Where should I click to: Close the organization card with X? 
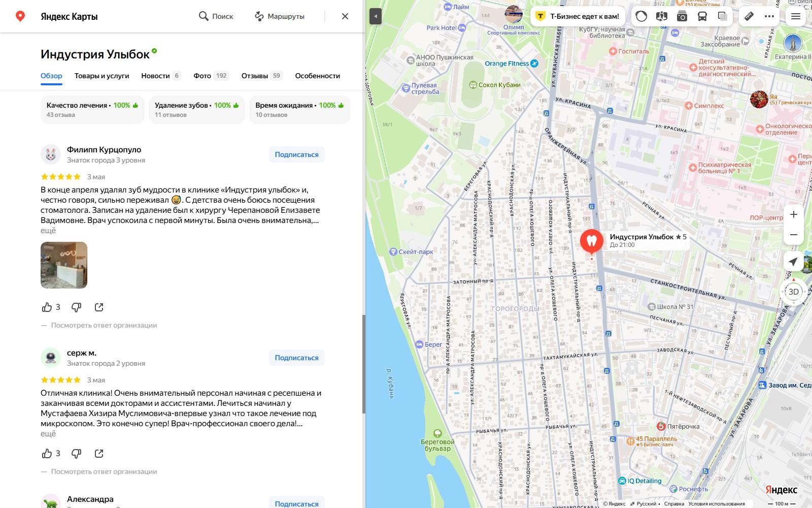pyautogui.click(x=345, y=16)
